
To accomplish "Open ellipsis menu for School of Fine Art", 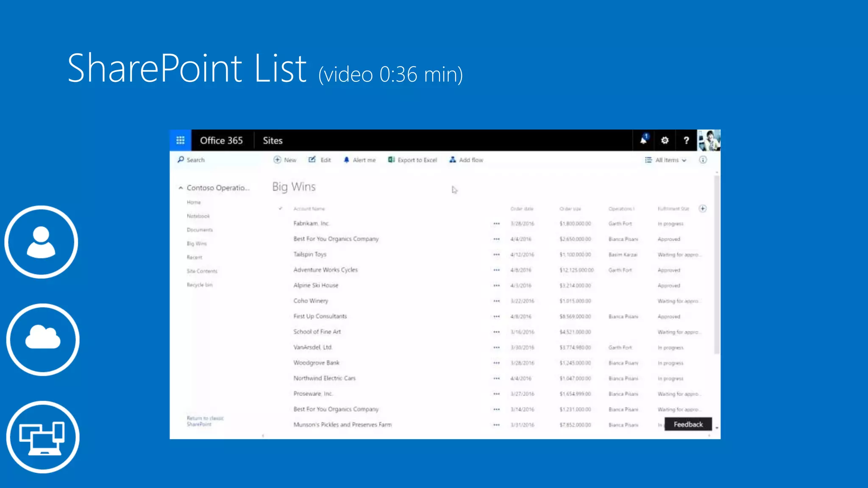I will (496, 332).
